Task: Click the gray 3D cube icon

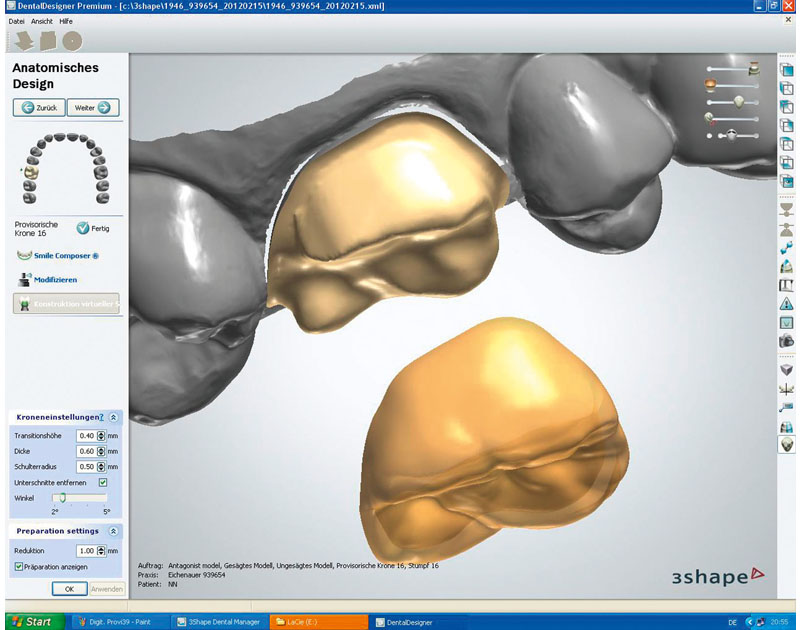Action: click(787, 369)
